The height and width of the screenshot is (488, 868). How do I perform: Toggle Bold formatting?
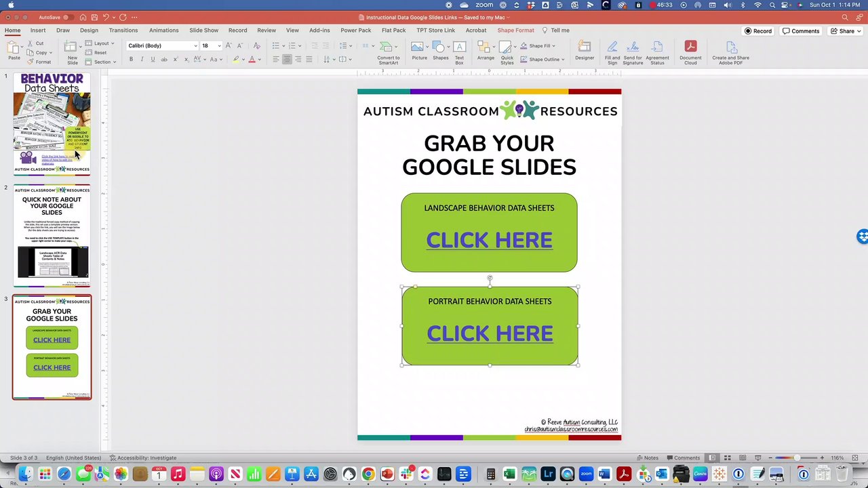131,59
